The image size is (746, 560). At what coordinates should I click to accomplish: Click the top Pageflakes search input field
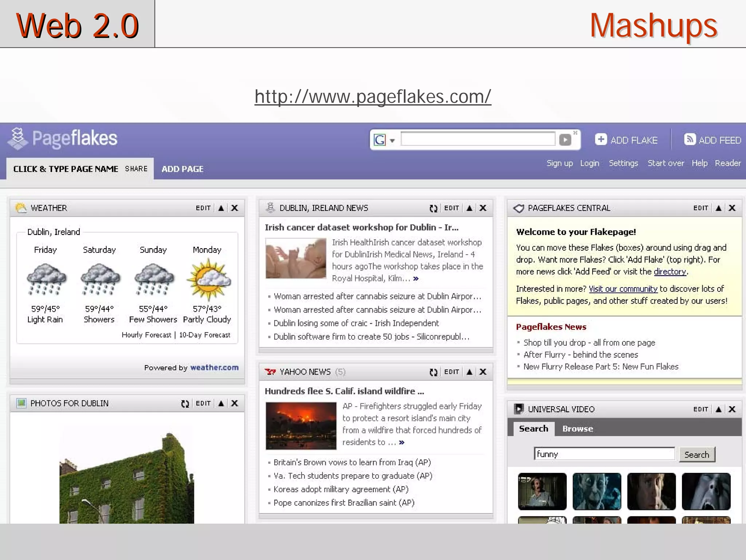[478, 139]
